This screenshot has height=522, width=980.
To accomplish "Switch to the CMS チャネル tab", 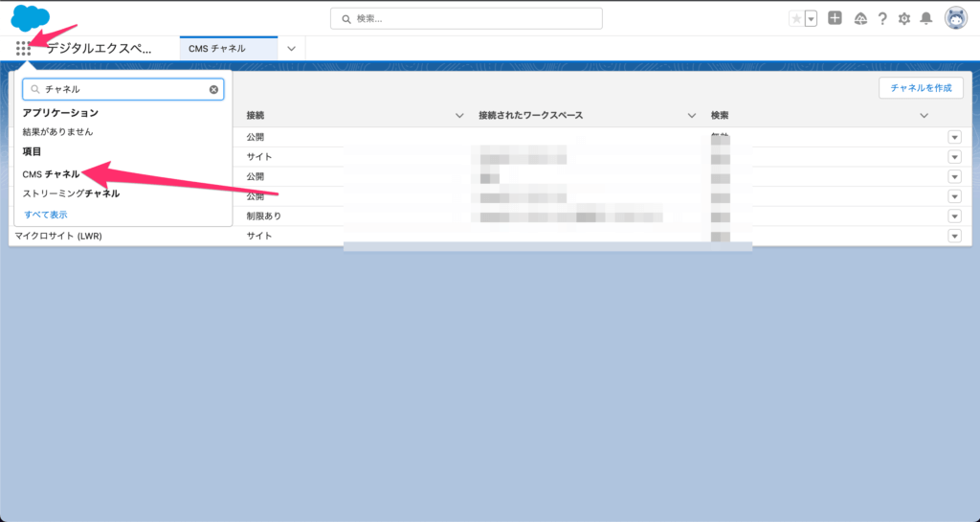I will click(x=229, y=49).
